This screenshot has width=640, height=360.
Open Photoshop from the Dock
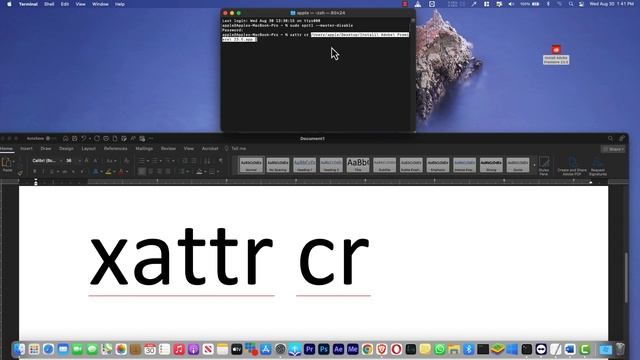[x=324, y=349]
